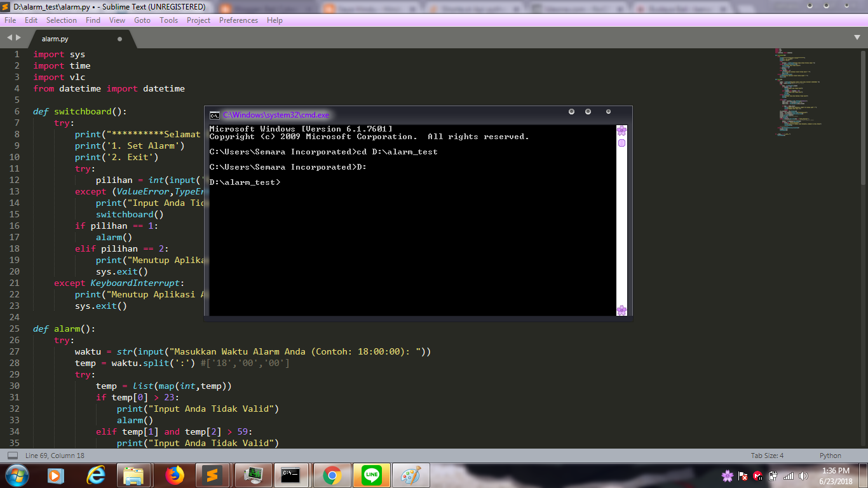The height and width of the screenshot is (488, 868).
Task: Switch to Firefox in the taskbar
Action: tap(174, 475)
